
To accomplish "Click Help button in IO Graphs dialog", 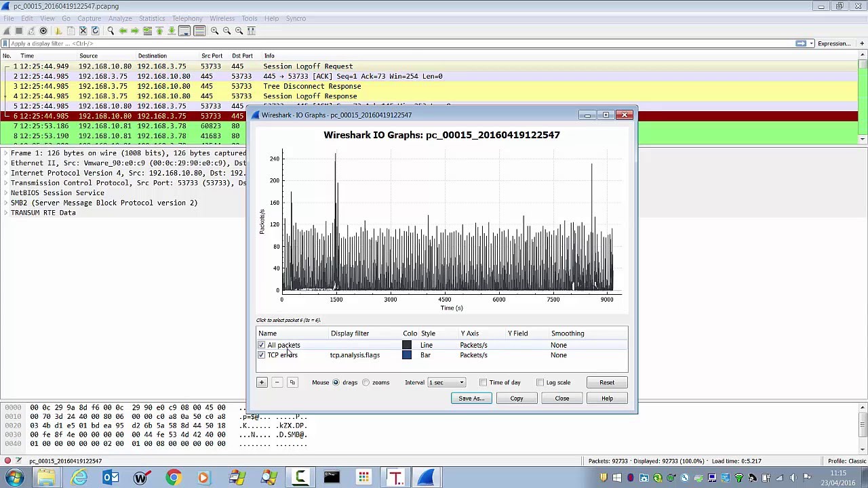I will [x=607, y=399].
